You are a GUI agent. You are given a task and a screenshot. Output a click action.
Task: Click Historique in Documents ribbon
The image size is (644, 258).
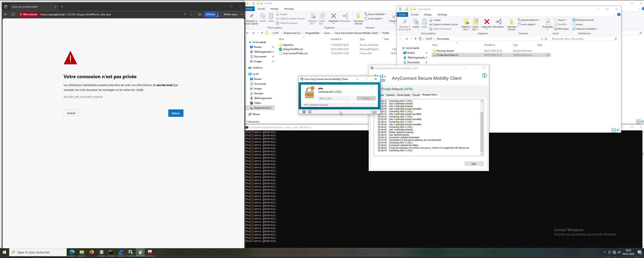coord(562,29)
